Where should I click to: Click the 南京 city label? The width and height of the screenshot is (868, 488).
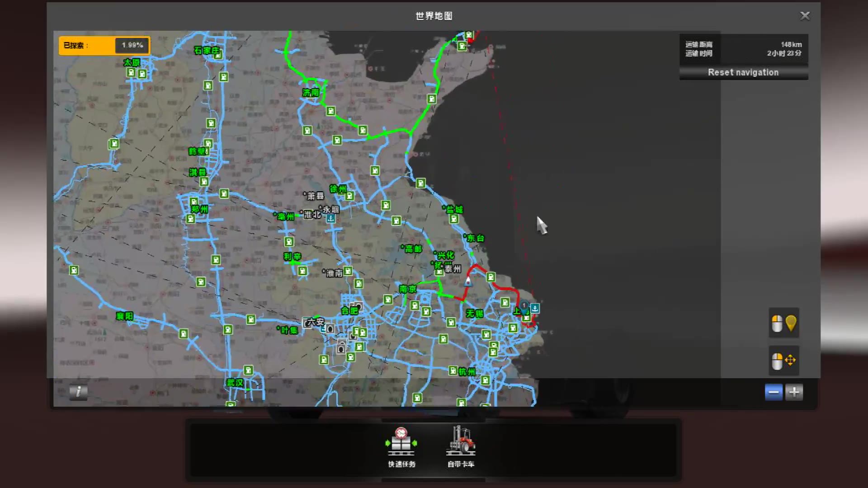pos(408,289)
